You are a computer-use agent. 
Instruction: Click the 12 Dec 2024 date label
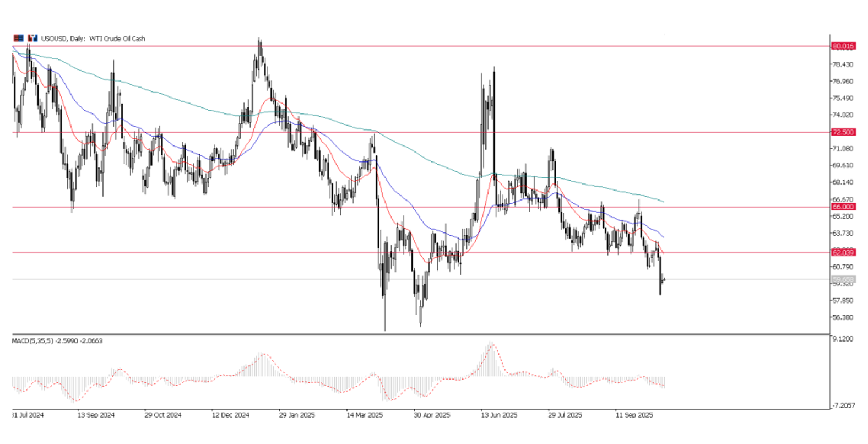click(230, 415)
